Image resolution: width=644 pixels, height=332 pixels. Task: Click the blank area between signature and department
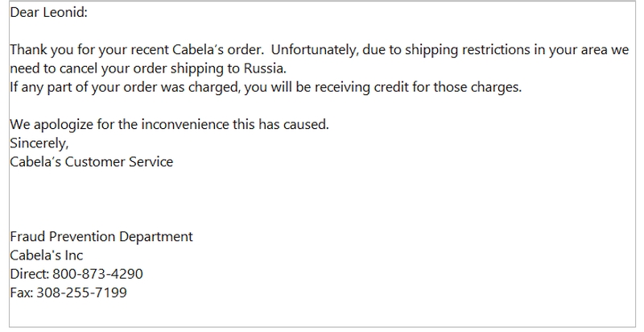(322, 199)
